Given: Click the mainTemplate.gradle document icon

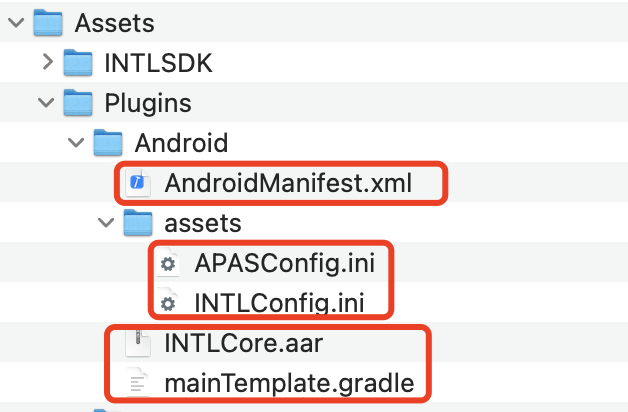Looking at the screenshot, I should click(x=137, y=382).
